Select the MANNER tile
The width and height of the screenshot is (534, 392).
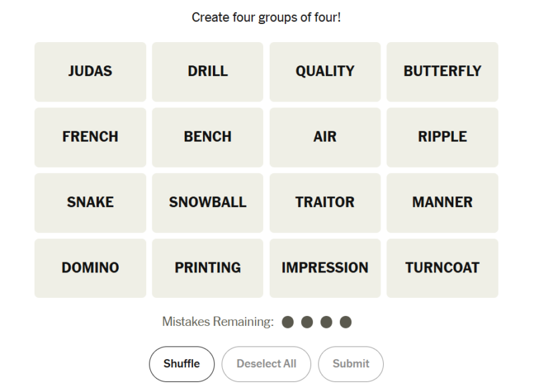click(442, 202)
